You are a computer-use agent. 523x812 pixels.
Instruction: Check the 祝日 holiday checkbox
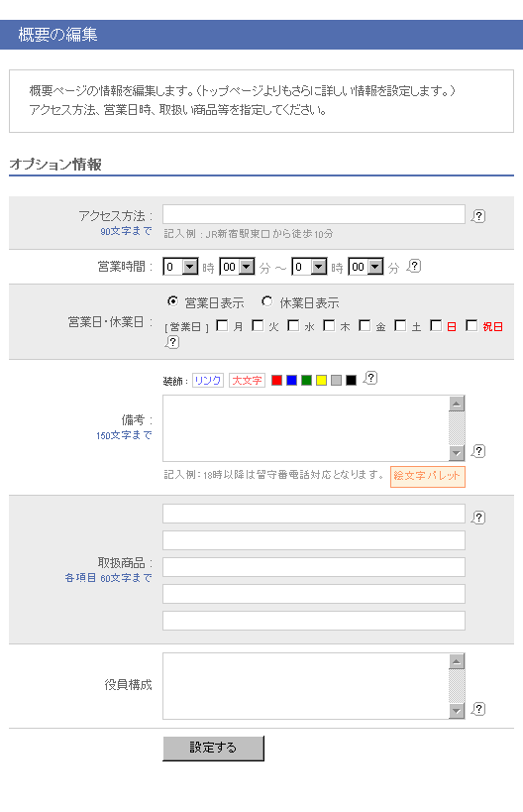point(471,325)
